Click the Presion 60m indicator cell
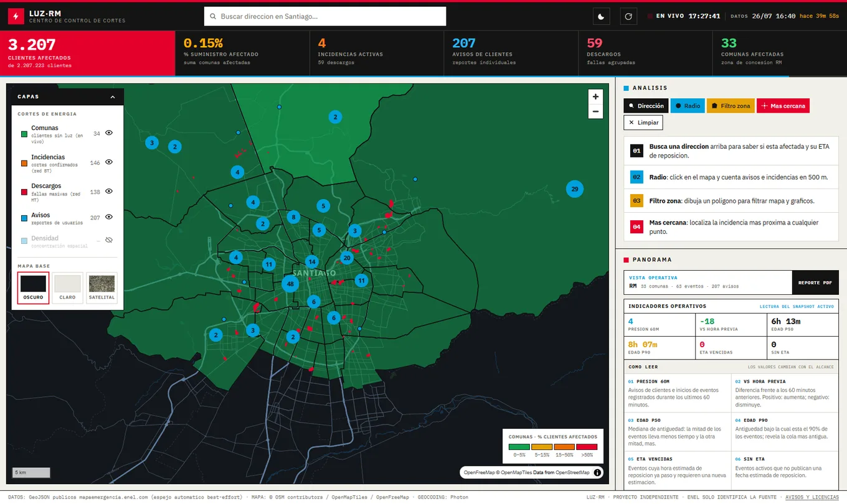Viewport: 847px width, 504px height. [660, 324]
